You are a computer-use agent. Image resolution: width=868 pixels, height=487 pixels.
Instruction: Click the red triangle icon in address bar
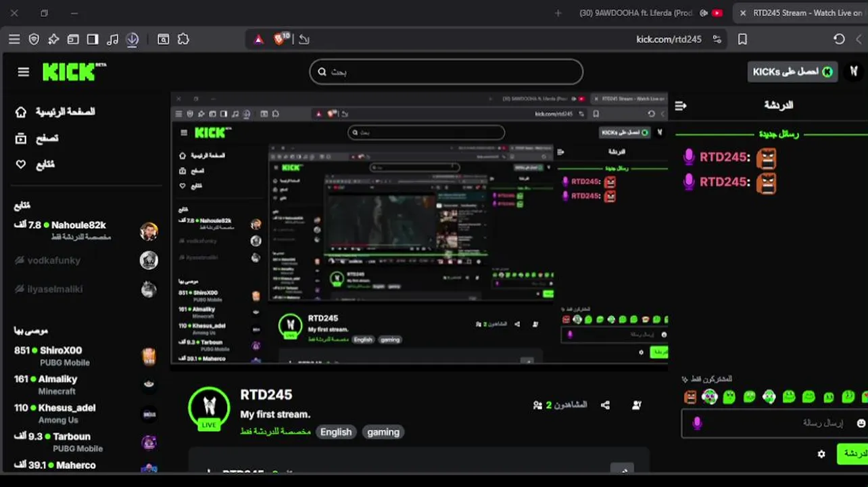[x=258, y=40]
